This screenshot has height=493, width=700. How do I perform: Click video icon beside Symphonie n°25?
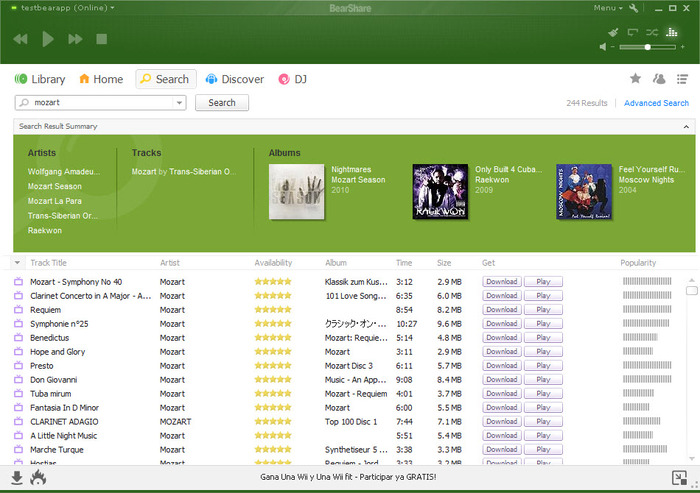tap(18, 323)
